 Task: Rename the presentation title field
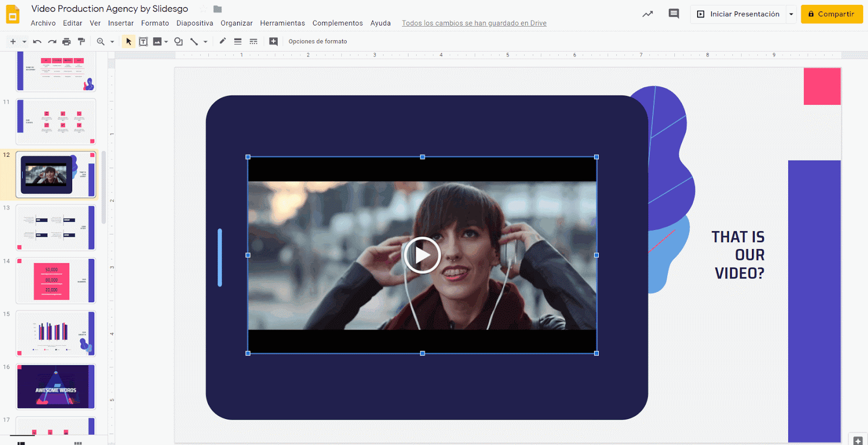tap(110, 9)
